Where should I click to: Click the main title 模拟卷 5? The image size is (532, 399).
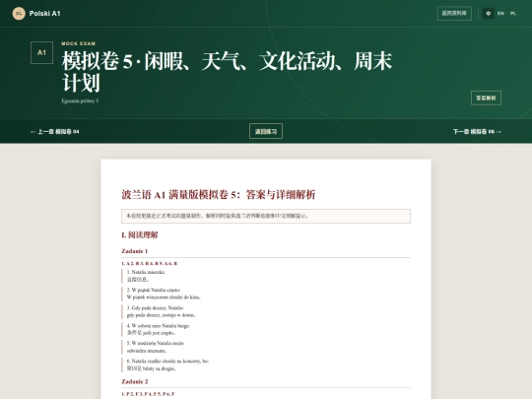tap(227, 72)
